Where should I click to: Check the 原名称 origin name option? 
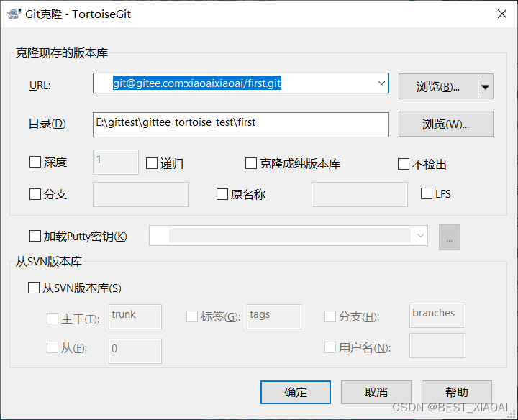[x=222, y=194]
